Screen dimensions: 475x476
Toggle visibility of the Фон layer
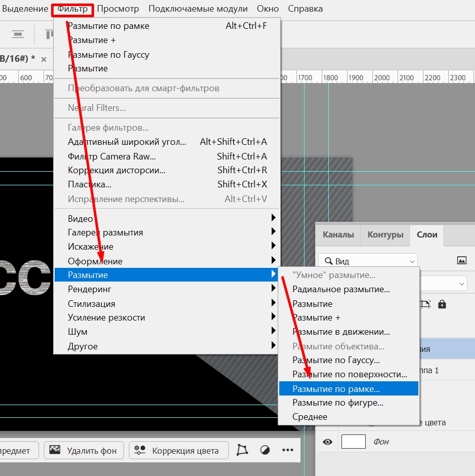point(327,442)
